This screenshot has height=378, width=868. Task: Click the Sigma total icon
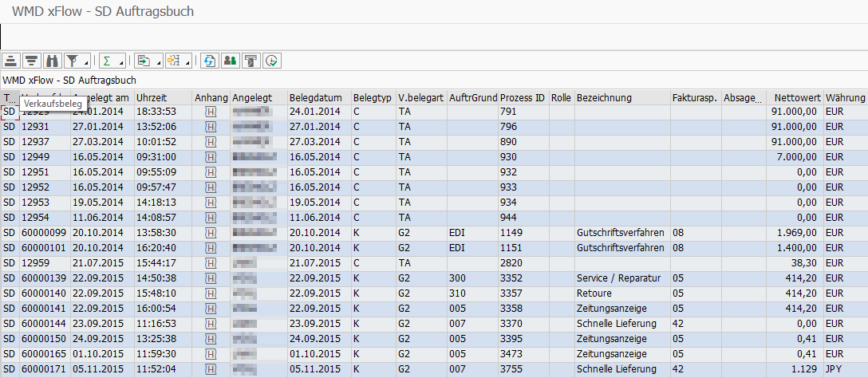(x=106, y=61)
